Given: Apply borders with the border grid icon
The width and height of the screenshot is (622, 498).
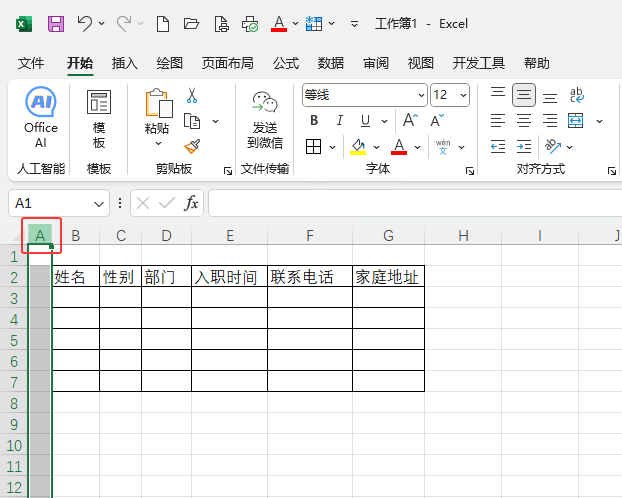Looking at the screenshot, I should pyautogui.click(x=313, y=147).
